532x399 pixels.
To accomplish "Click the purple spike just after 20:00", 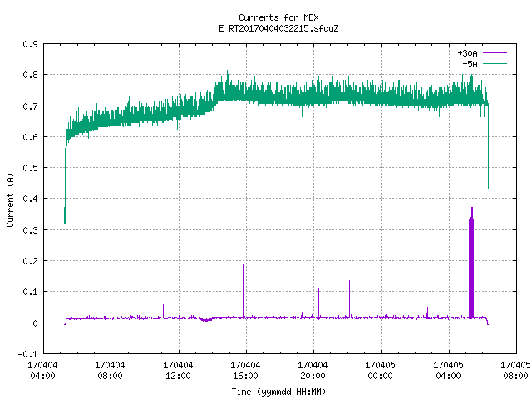I will 318,303.
